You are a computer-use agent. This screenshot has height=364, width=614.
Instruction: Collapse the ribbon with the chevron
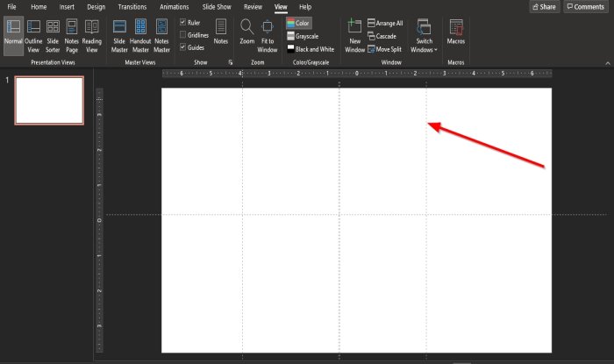608,63
